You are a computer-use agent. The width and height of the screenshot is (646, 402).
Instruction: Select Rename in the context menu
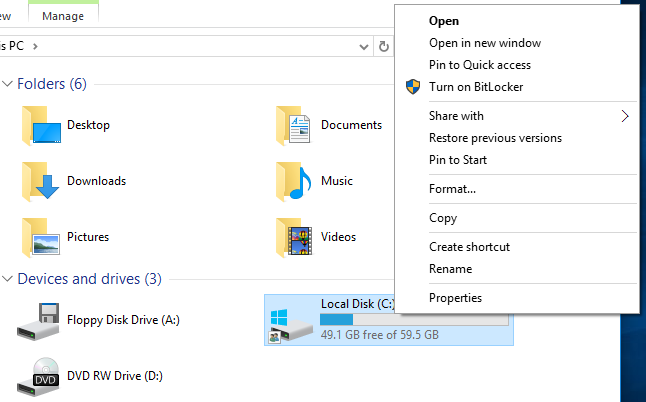pyautogui.click(x=450, y=269)
